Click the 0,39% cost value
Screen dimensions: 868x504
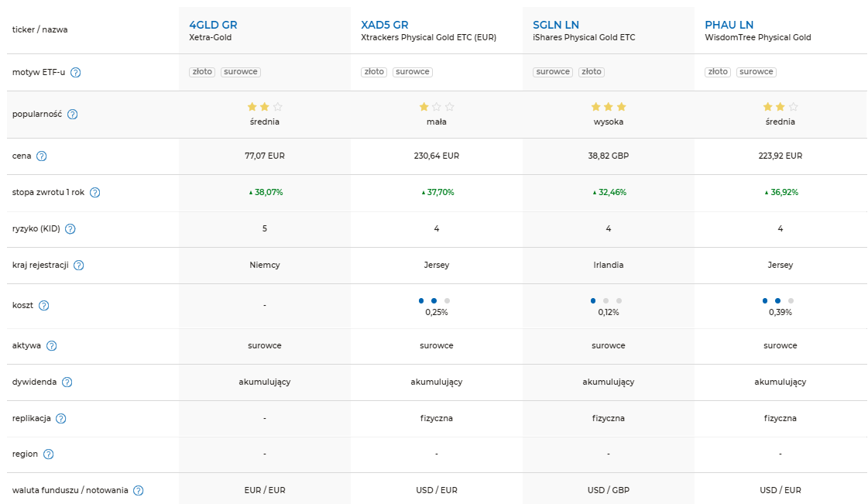tap(781, 313)
